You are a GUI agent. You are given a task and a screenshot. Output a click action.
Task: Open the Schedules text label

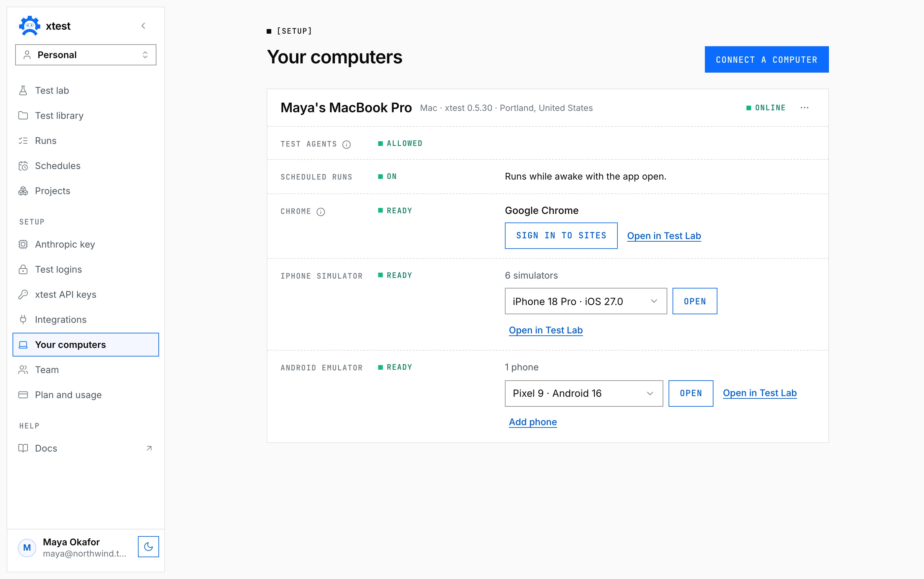(58, 166)
